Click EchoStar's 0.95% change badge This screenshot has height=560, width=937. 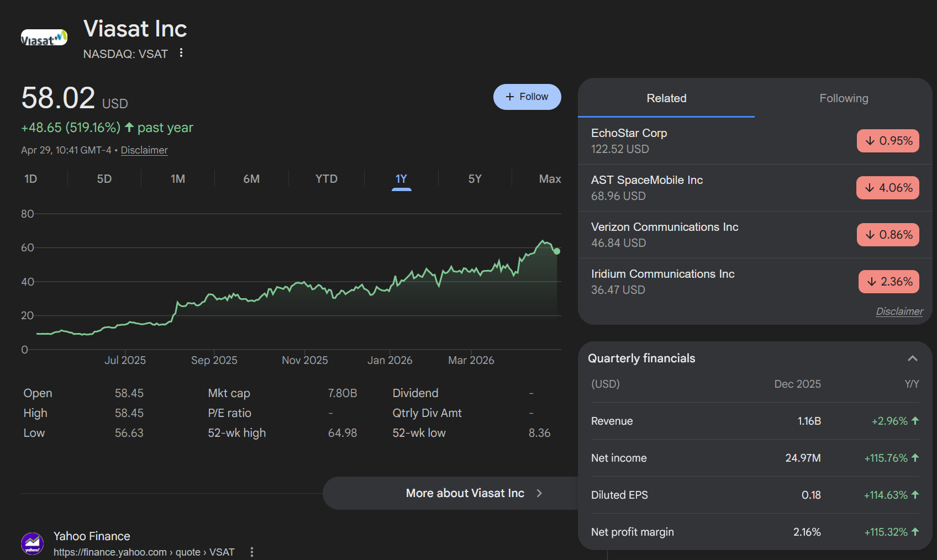(x=888, y=141)
